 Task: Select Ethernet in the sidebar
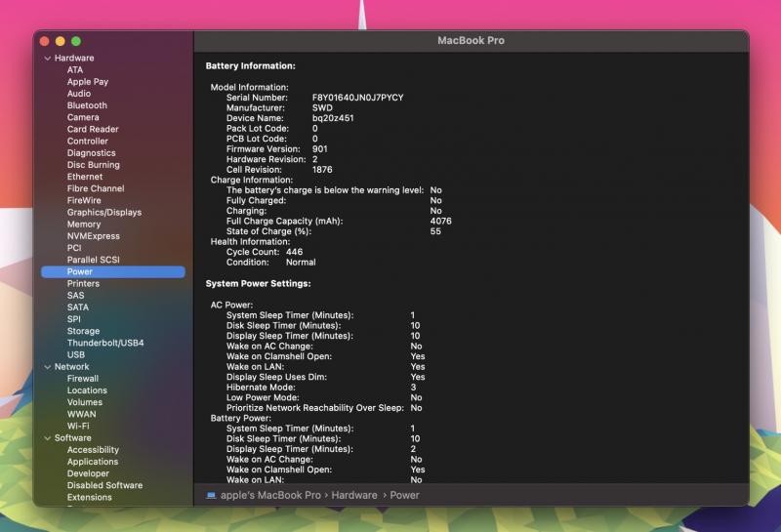85,177
